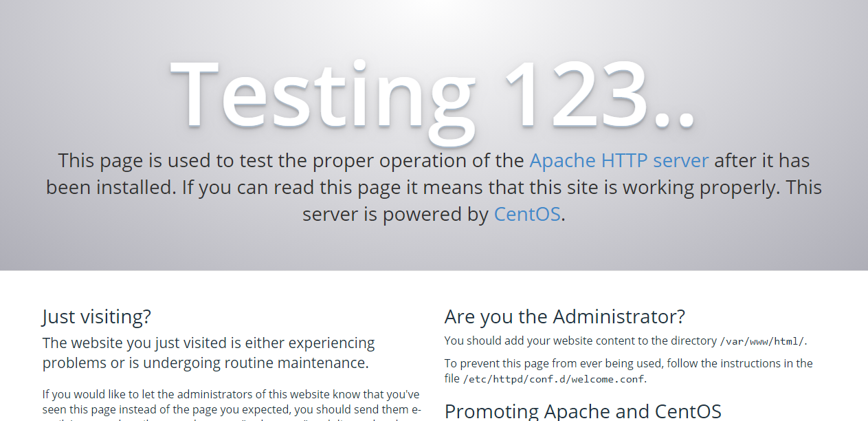Screen dimensions: 868x421
Task: Click the 'Promoting Apache and CentOS' heading
Action: [583, 411]
